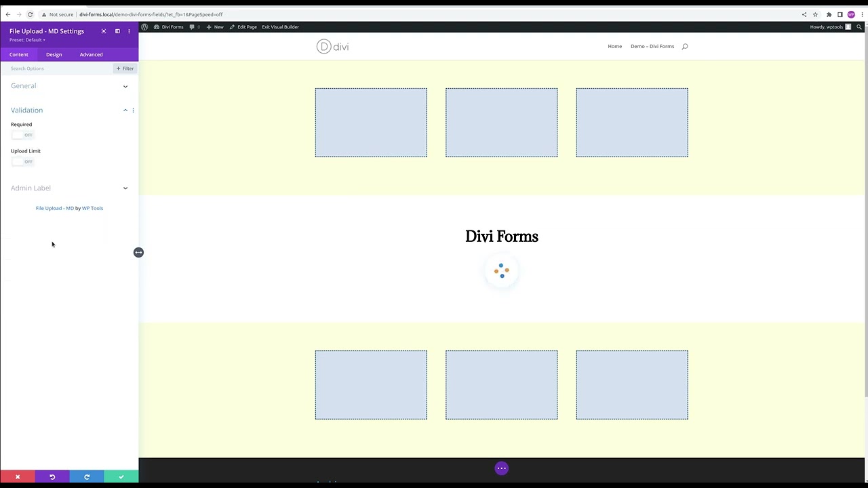The width and height of the screenshot is (868, 488).
Task: View comments in the admin bar
Action: pos(195,27)
